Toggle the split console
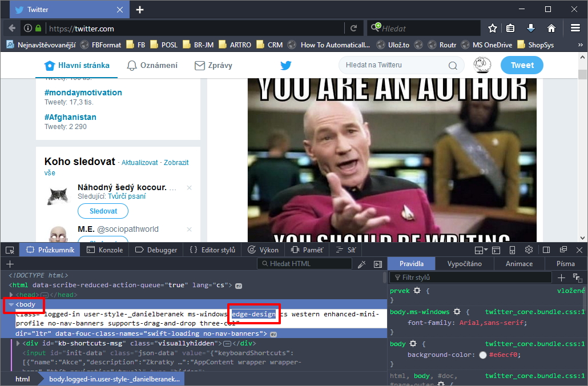588x386 pixels. click(496, 250)
